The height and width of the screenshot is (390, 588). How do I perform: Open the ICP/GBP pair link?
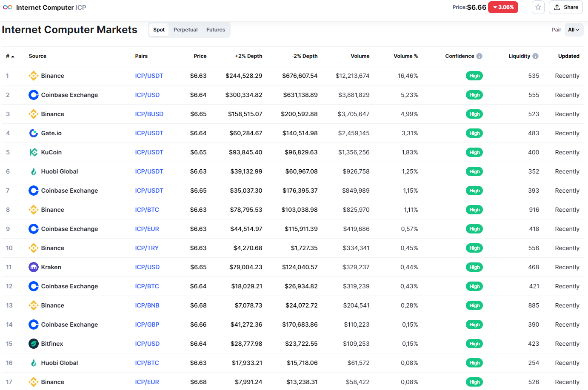pos(147,325)
